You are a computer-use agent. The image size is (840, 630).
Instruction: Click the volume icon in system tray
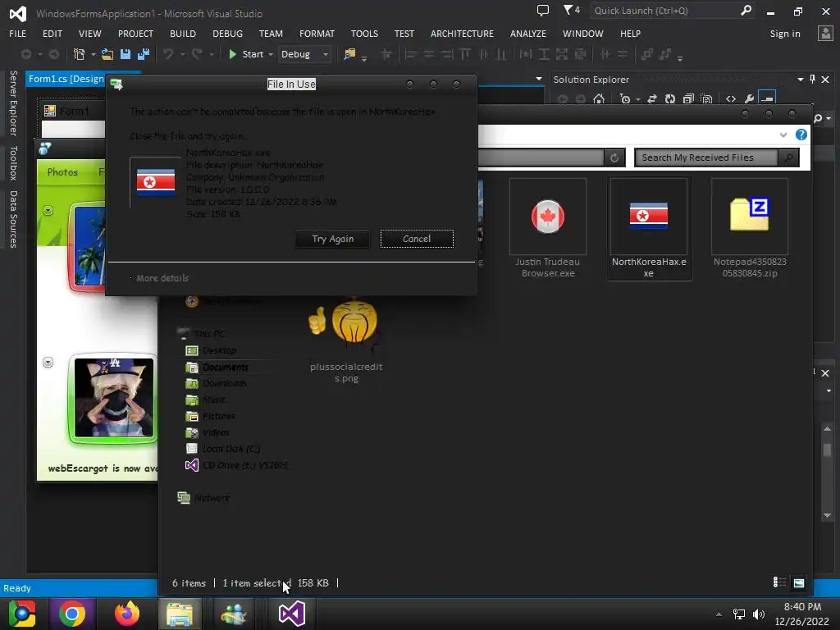[759, 614]
